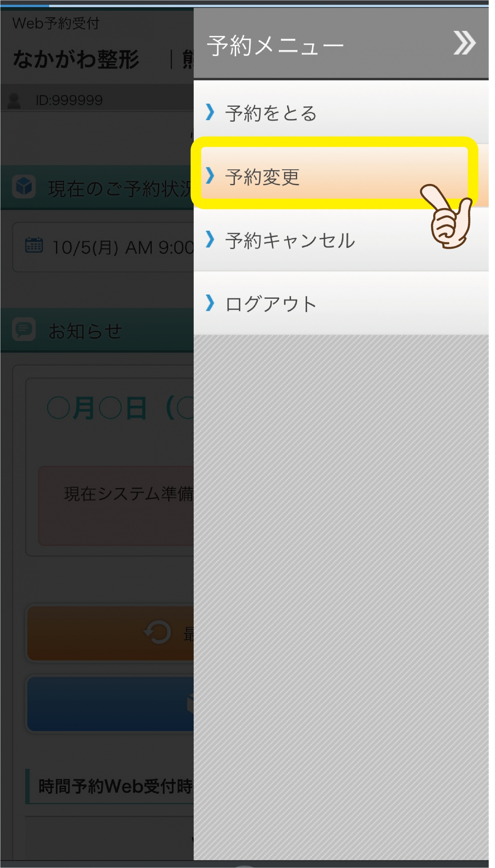Close the 予約メニュー panel with double-chevron icon

pyautogui.click(x=464, y=43)
